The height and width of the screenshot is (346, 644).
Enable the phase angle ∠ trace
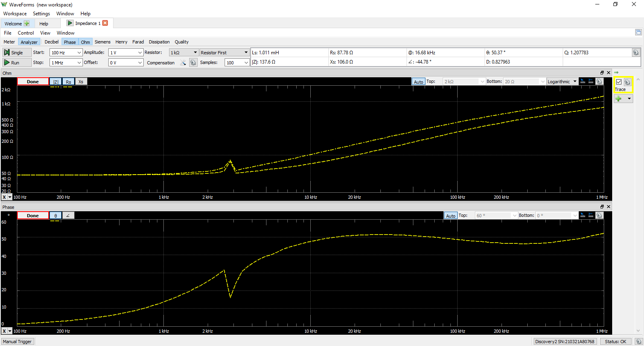68,216
